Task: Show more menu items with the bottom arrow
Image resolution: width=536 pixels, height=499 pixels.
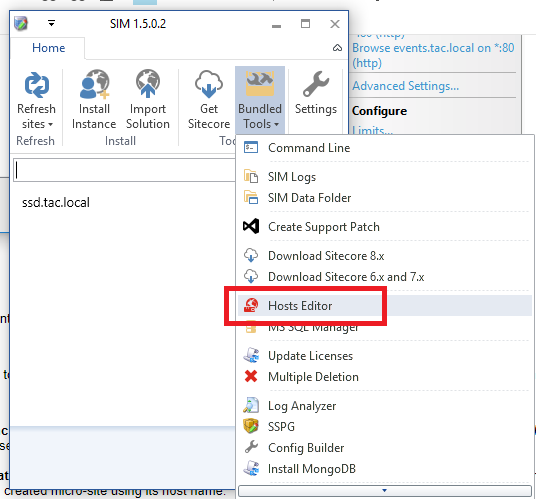Action: click(385, 491)
